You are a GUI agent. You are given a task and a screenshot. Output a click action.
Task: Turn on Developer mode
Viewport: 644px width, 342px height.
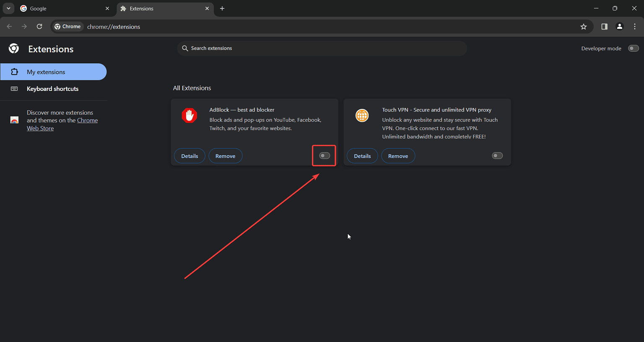(634, 48)
